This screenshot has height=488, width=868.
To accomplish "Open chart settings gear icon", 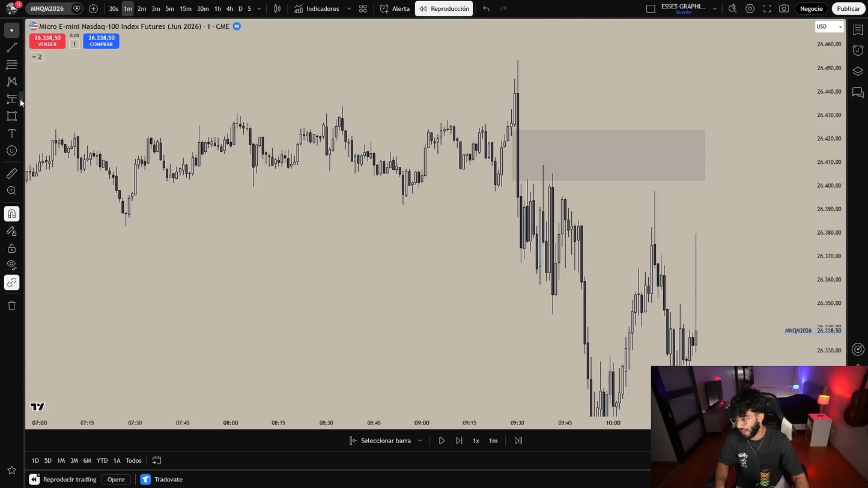I will [x=750, y=9].
